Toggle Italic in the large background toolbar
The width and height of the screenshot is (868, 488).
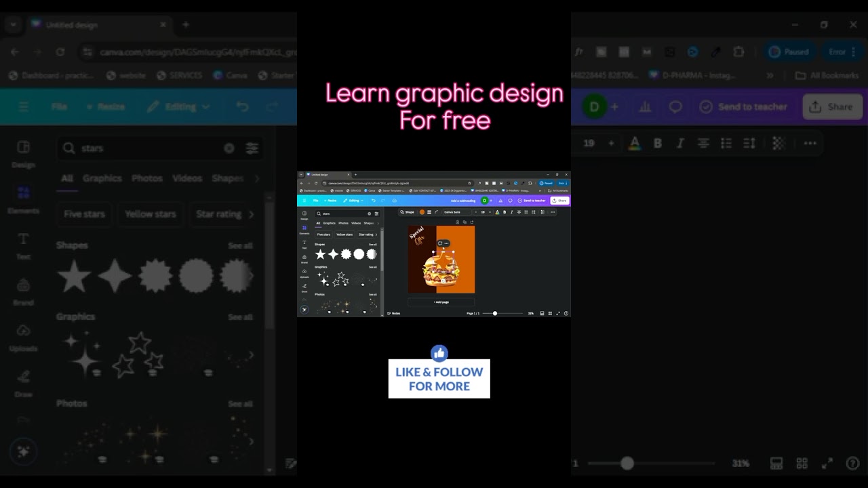click(x=680, y=143)
